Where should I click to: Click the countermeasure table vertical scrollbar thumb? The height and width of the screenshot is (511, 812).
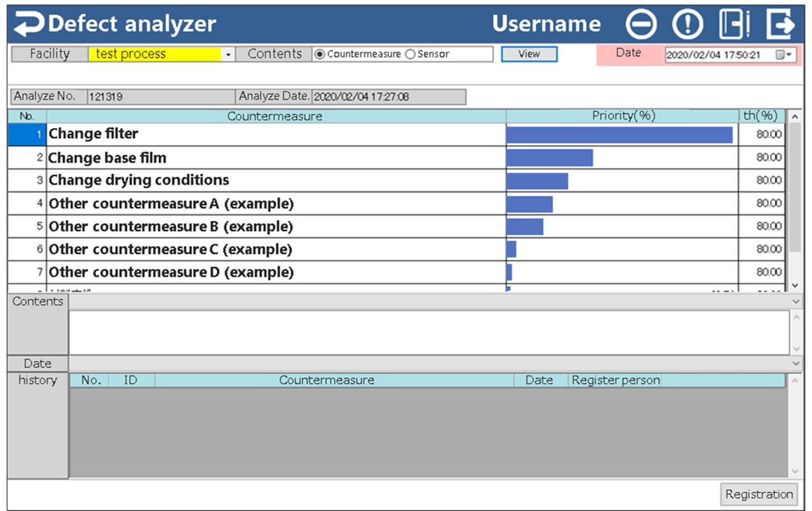[795, 187]
